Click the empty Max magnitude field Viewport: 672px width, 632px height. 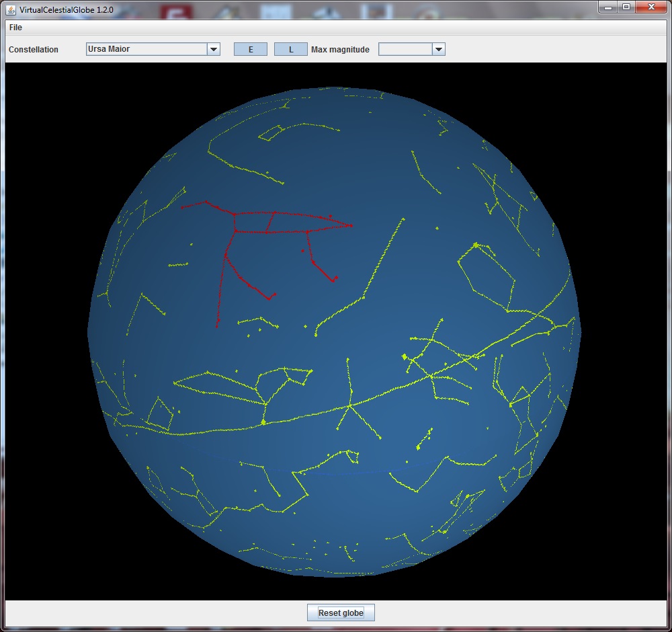(405, 49)
